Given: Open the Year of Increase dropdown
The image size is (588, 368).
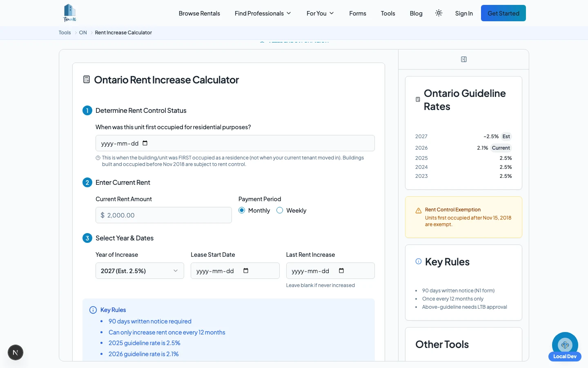Looking at the screenshot, I should click(140, 271).
